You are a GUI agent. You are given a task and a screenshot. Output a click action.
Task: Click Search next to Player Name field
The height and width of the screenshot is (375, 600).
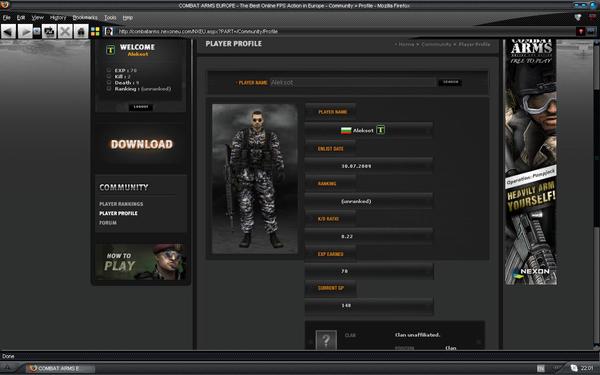point(450,82)
